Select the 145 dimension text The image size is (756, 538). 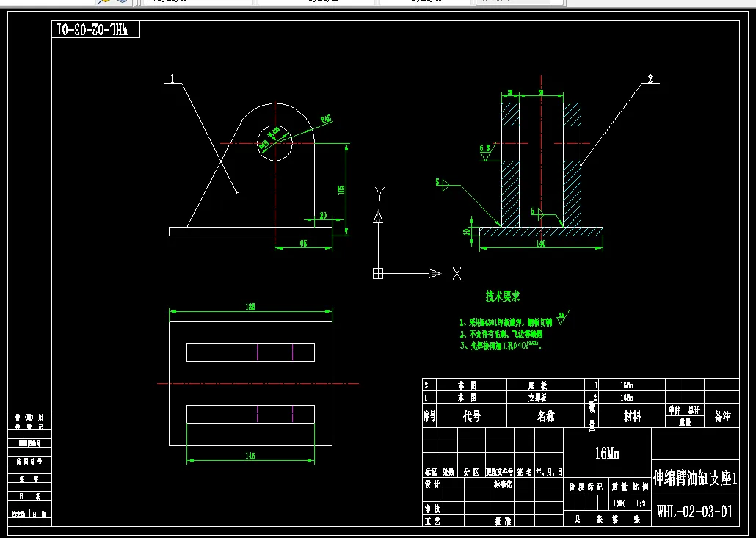250,456
